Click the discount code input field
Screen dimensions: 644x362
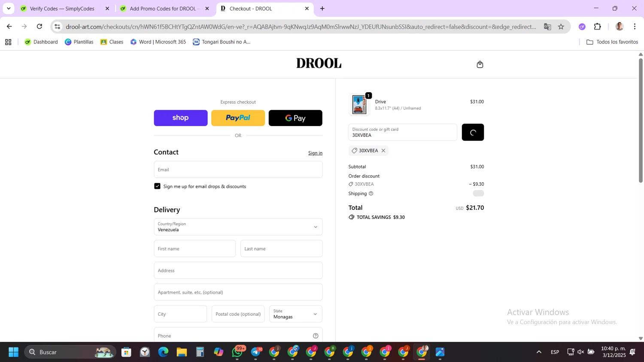[x=403, y=133]
